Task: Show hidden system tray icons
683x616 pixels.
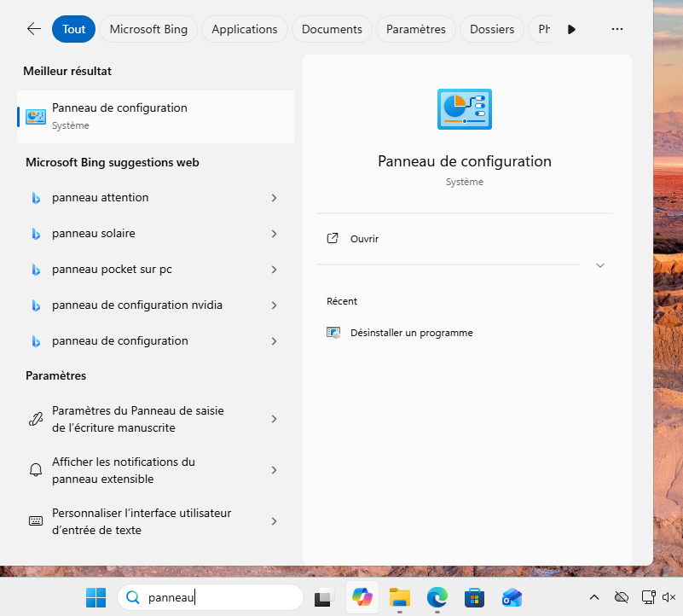Action: (x=594, y=598)
